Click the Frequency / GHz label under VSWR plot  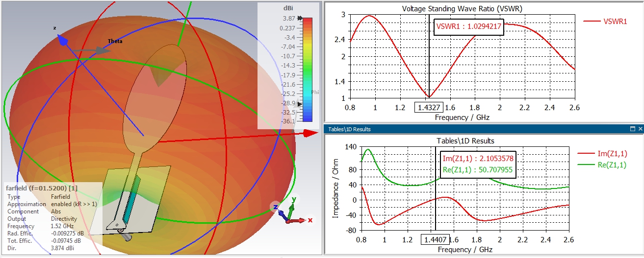462,117
